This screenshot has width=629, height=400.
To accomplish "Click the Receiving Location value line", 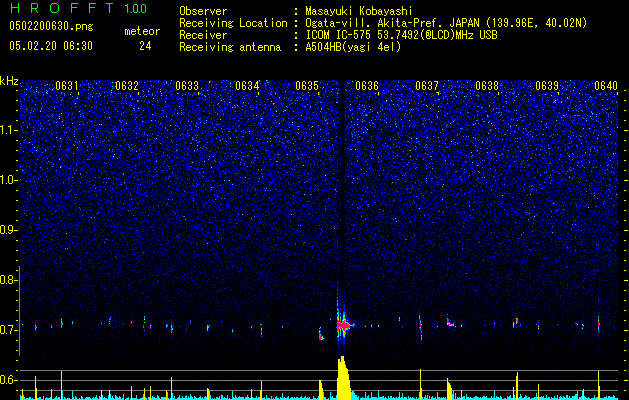I will [x=446, y=23].
